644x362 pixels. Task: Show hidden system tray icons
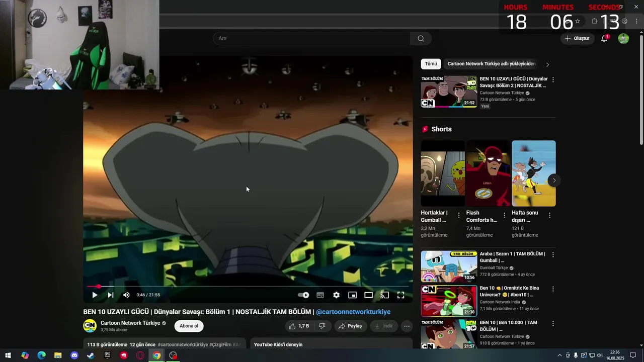click(559, 355)
